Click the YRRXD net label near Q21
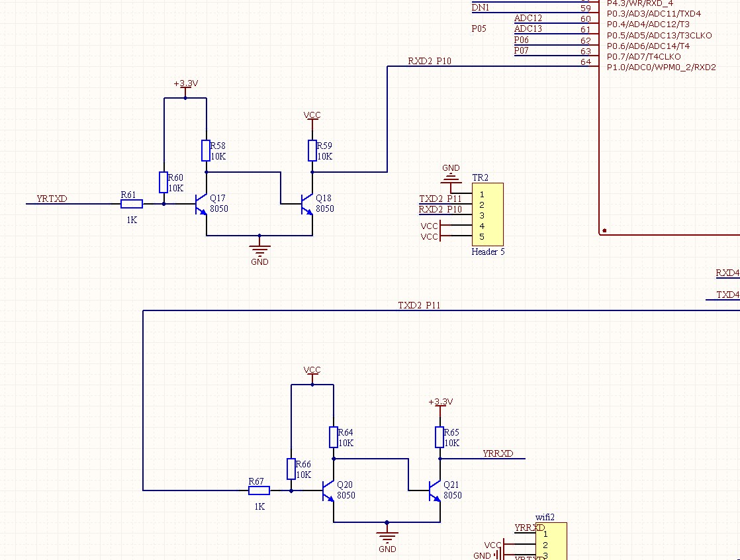Image resolution: width=740 pixels, height=560 pixels. pos(498,453)
